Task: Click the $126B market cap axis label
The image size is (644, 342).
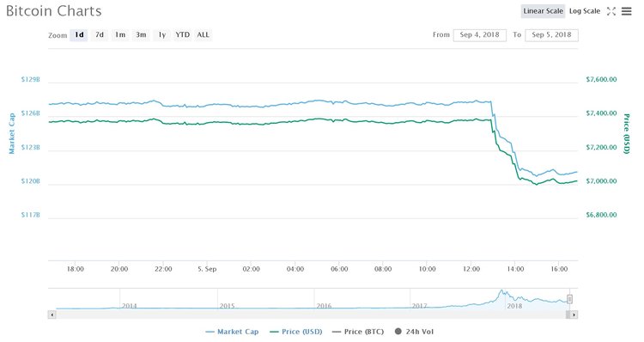Action: pyautogui.click(x=31, y=113)
